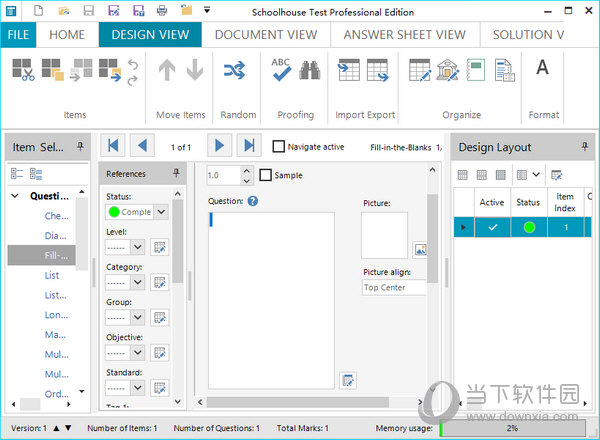
Task: Collapse the Questions tree node
Action: (x=15, y=196)
